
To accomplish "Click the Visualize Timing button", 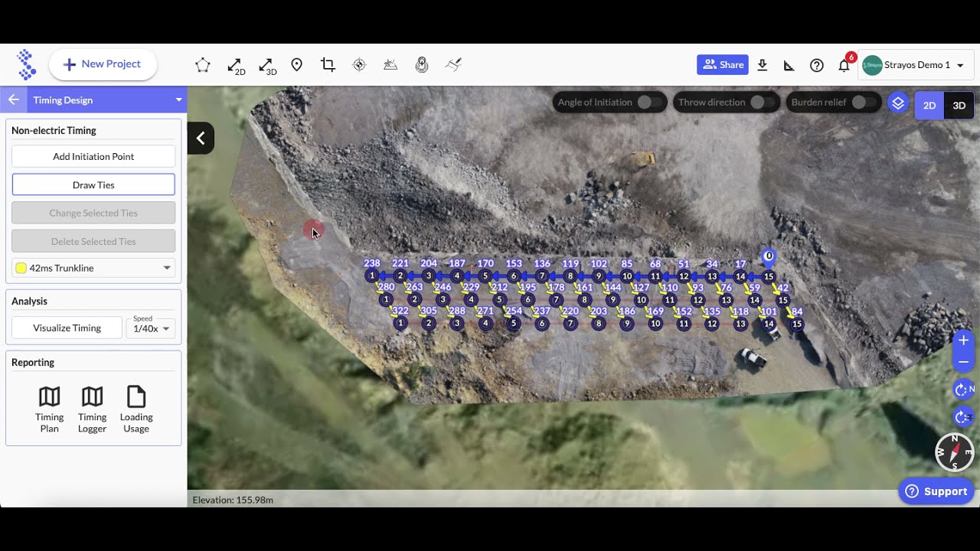I will point(67,328).
